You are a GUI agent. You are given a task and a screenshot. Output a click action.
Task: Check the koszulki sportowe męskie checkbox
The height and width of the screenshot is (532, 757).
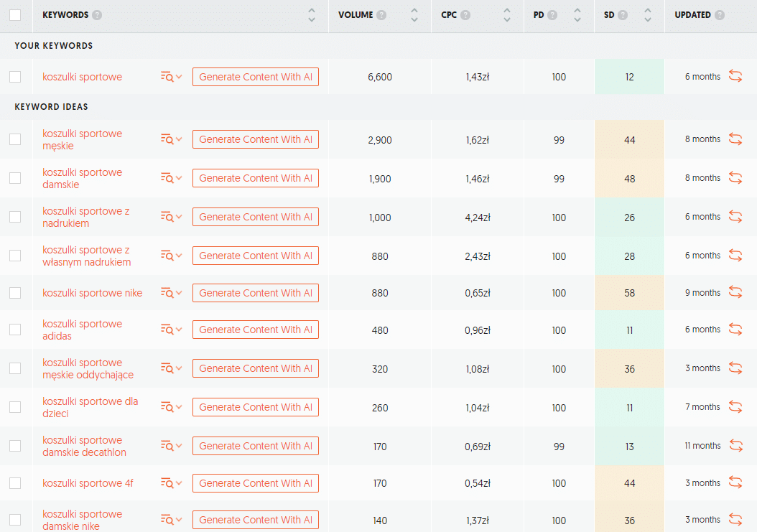(15, 139)
